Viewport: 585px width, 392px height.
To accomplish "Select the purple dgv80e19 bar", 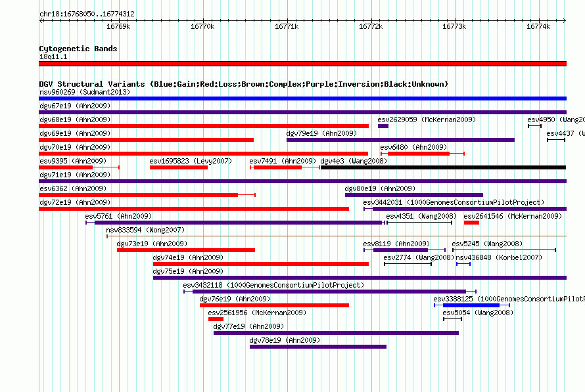I will tap(413, 195).
